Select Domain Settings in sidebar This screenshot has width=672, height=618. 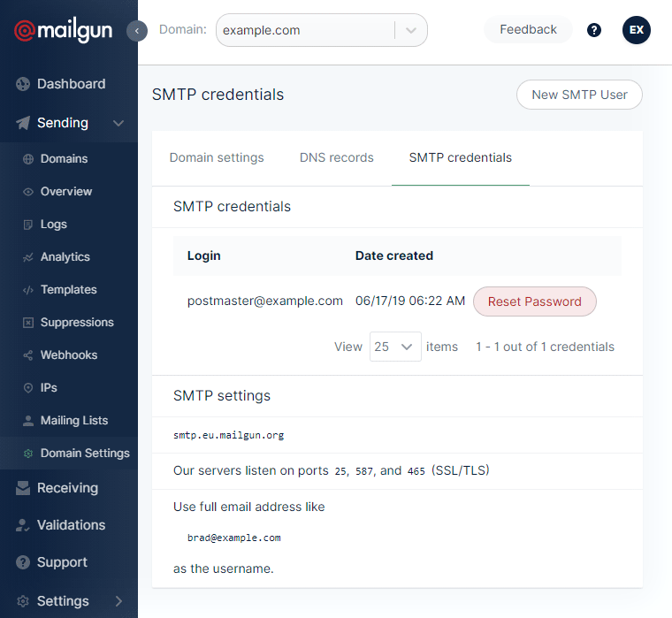[85, 454]
